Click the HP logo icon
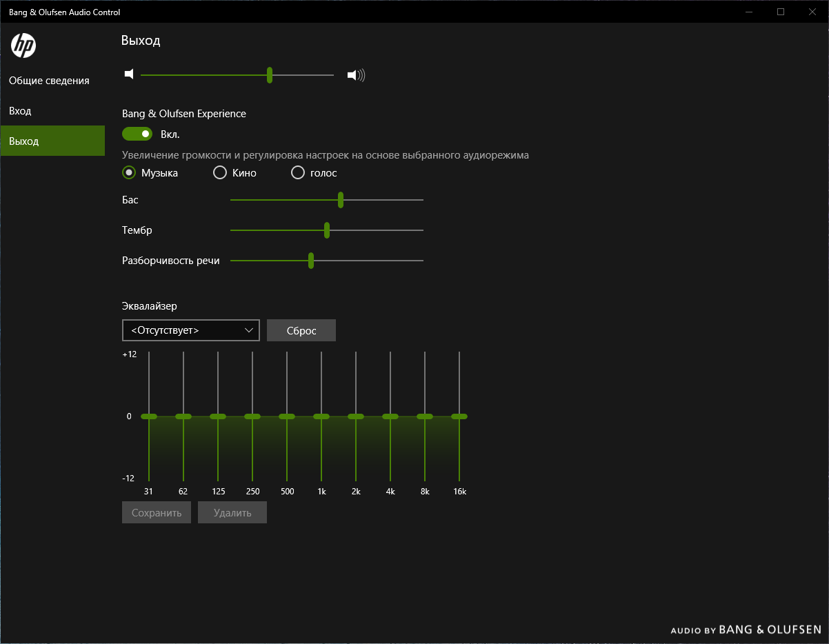The height and width of the screenshot is (644, 829). 23,46
